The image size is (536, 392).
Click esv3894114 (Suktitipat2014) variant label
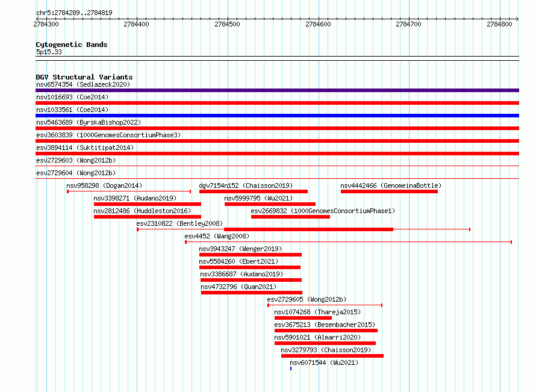click(x=85, y=148)
